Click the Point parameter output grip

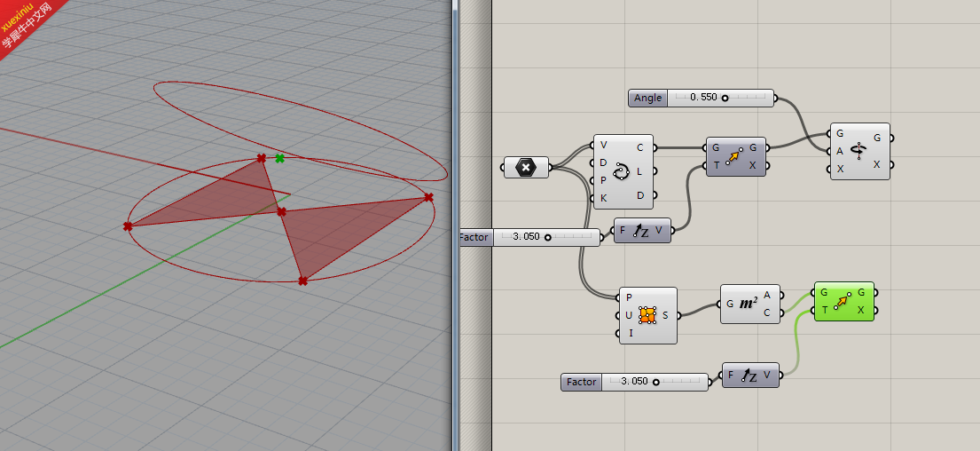point(550,168)
